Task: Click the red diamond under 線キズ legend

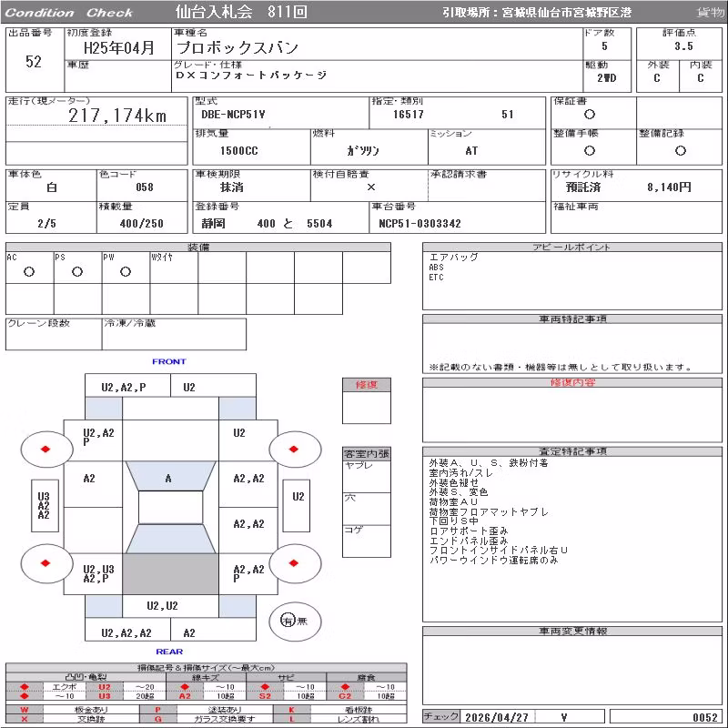Action: [x=185, y=687]
